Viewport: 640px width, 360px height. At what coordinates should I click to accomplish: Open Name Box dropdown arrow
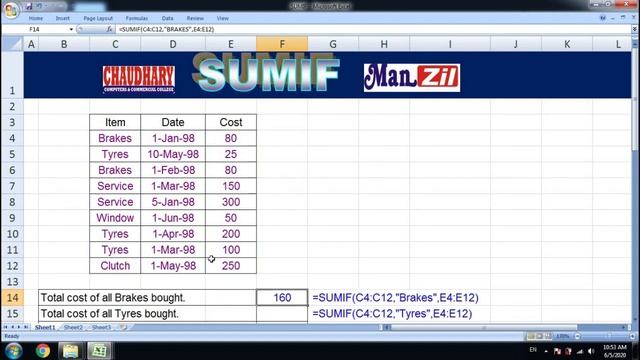[x=71, y=29]
